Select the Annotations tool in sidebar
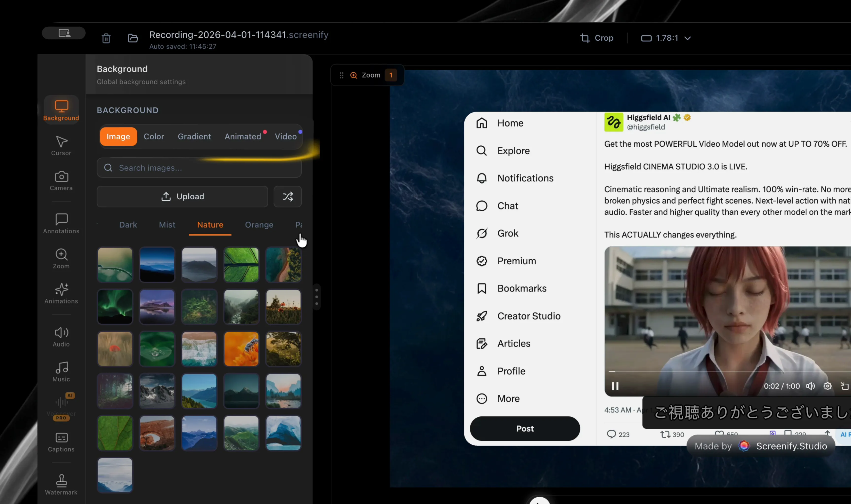 point(61,223)
